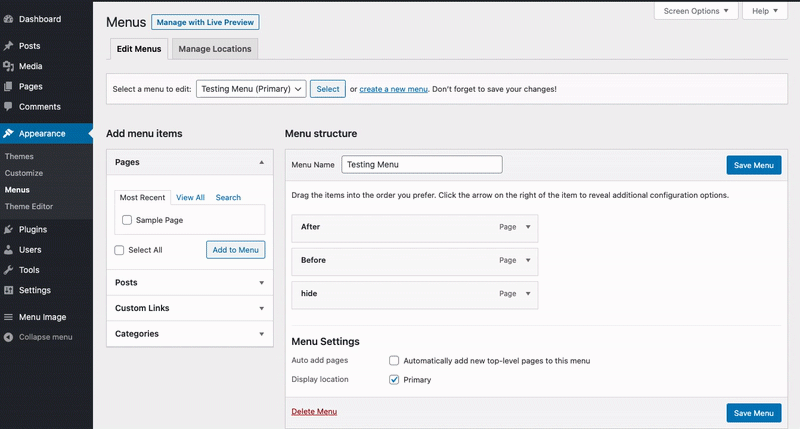Open the Search pages tab
The height and width of the screenshot is (429, 800).
228,197
